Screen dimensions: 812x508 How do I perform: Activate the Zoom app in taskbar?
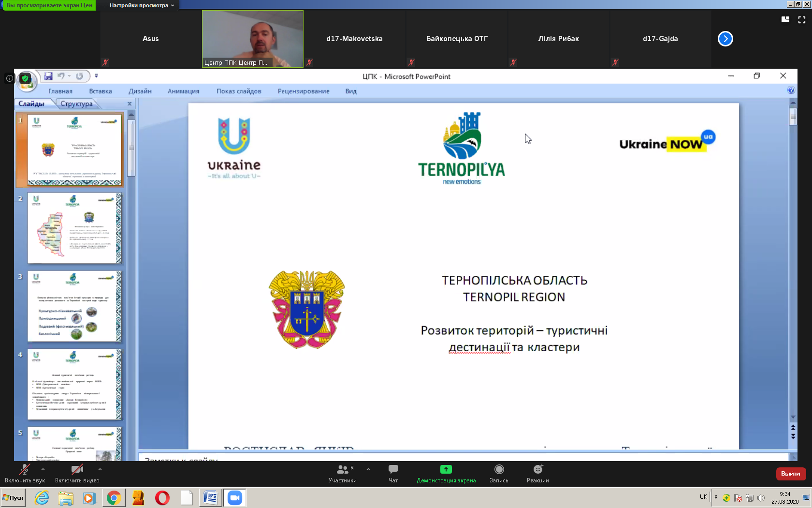pos(235,498)
